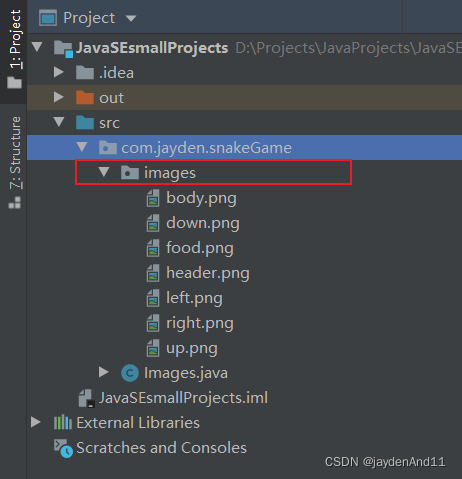
Task: Select the right.png file name
Action: [x=200, y=323]
